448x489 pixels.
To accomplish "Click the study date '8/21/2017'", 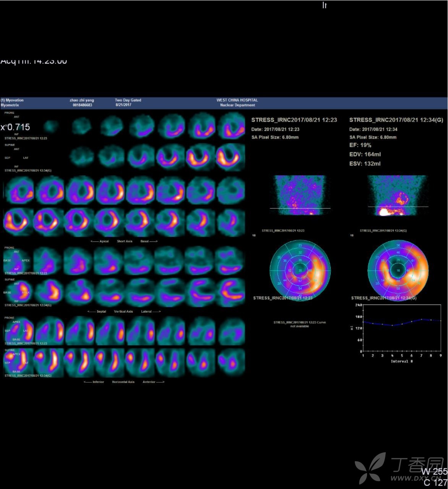I will 123,105.
